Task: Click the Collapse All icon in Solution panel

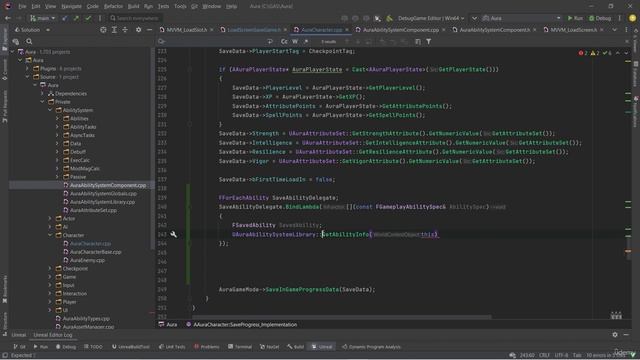Action: [125, 30]
